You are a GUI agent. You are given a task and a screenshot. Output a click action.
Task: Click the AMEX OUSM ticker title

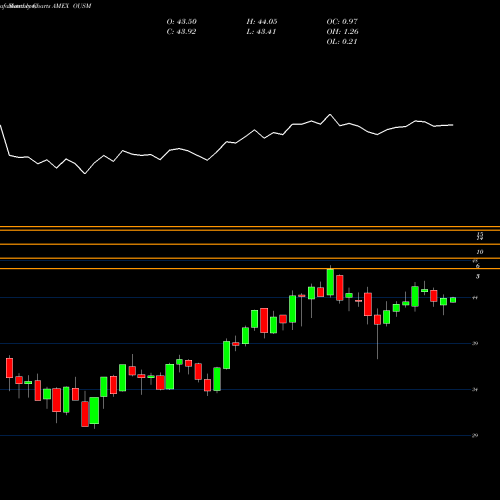72,6
